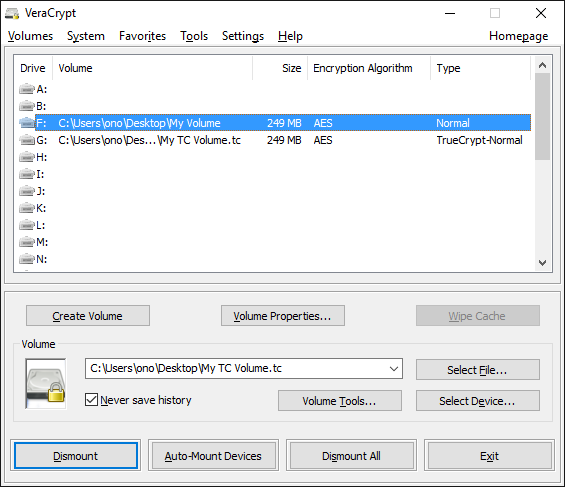Open Volume Properties dialog

click(x=283, y=316)
